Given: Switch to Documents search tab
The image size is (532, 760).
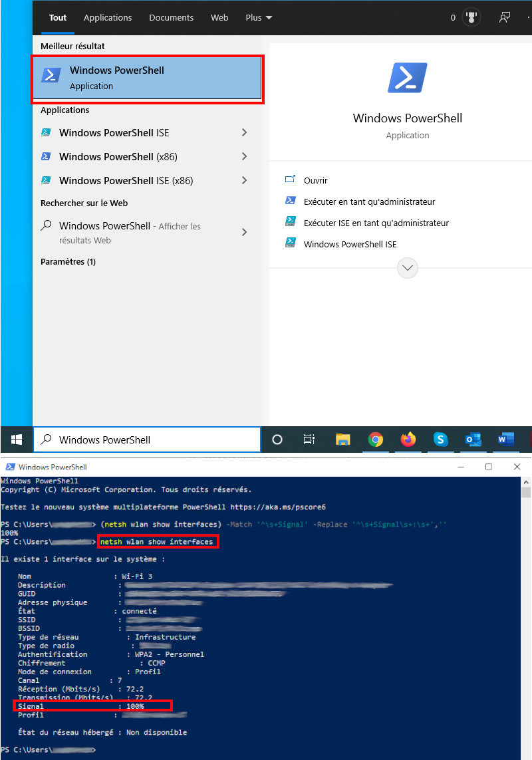Looking at the screenshot, I should click(171, 17).
